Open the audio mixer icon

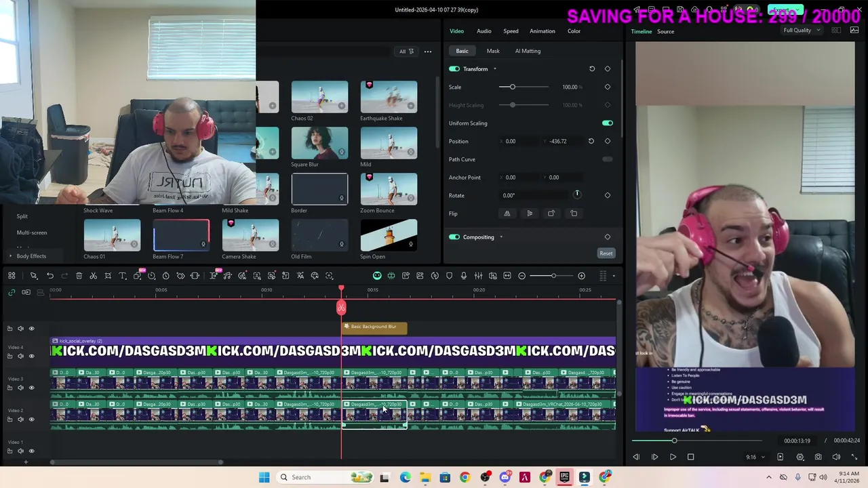click(x=478, y=276)
